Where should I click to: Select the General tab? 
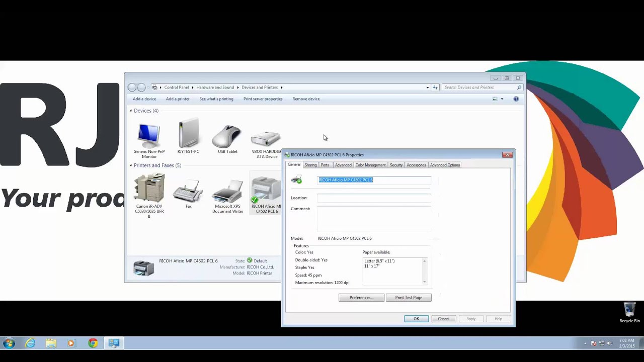point(294,164)
